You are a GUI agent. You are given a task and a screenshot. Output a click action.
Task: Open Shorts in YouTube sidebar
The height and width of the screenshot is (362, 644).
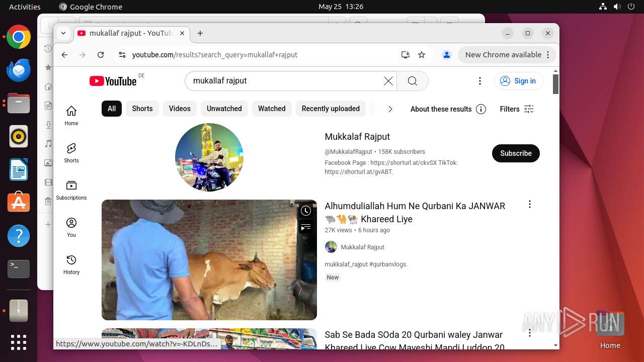[x=71, y=153]
